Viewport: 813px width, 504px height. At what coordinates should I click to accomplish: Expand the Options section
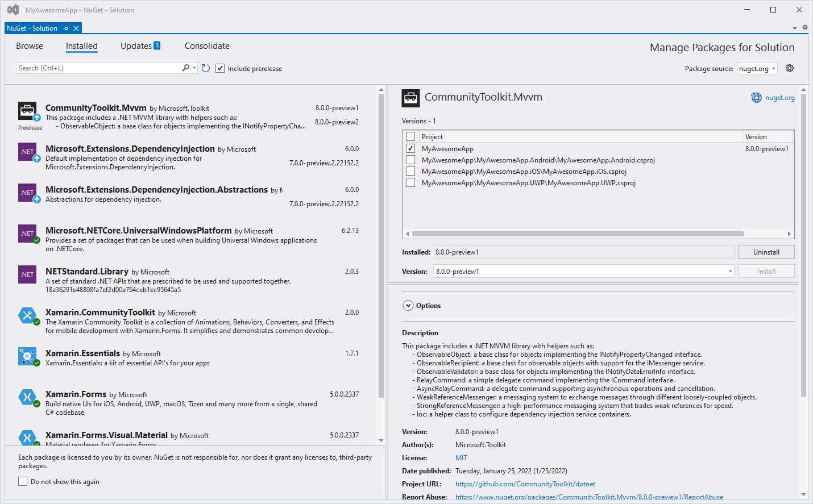pyautogui.click(x=408, y=306)
